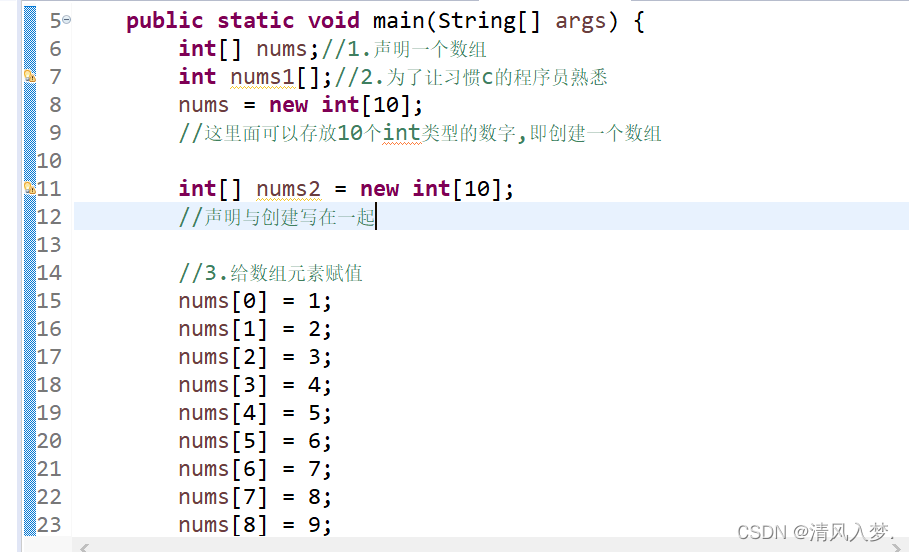Click the warning marker on line 7
The height and width of the screenshot is (552, 909).
(30, 76)
